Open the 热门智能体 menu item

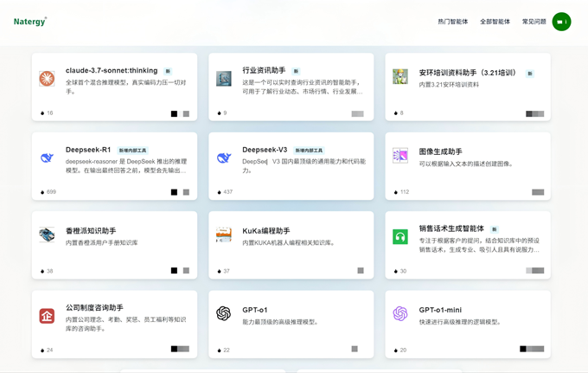pos(452,22)
